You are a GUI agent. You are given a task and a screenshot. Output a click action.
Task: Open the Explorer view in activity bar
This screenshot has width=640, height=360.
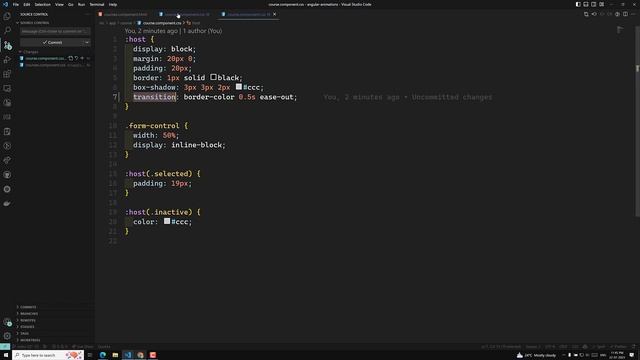(x=7, y=16)
